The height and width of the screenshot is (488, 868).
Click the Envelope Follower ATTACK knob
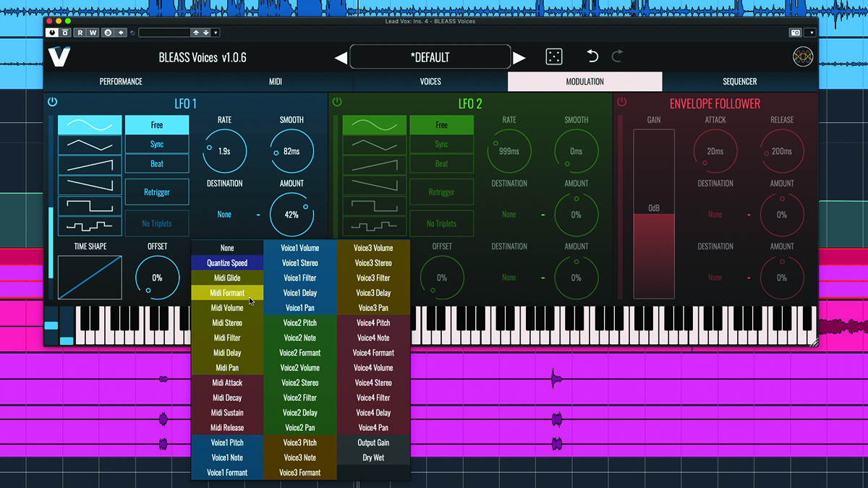coord(715,151)
